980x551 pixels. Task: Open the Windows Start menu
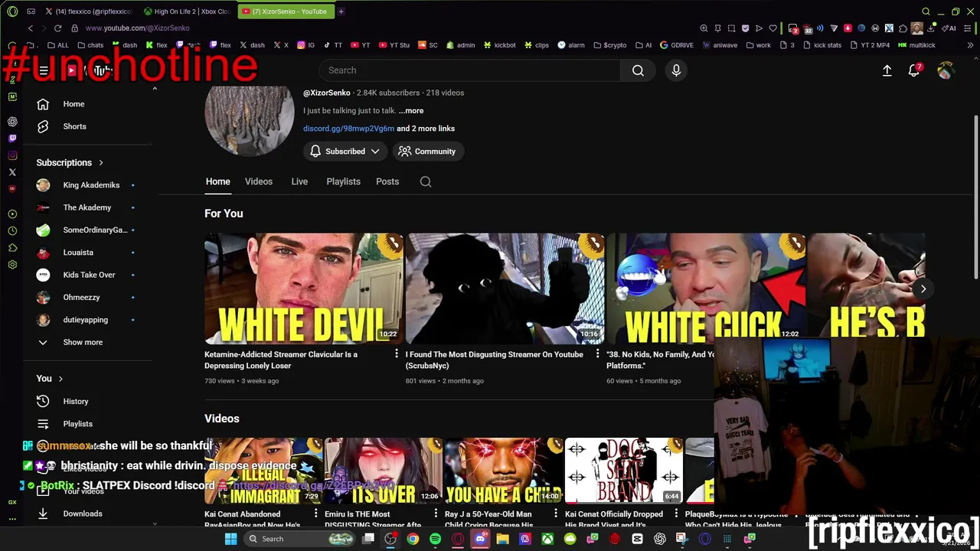coord(230,539)
